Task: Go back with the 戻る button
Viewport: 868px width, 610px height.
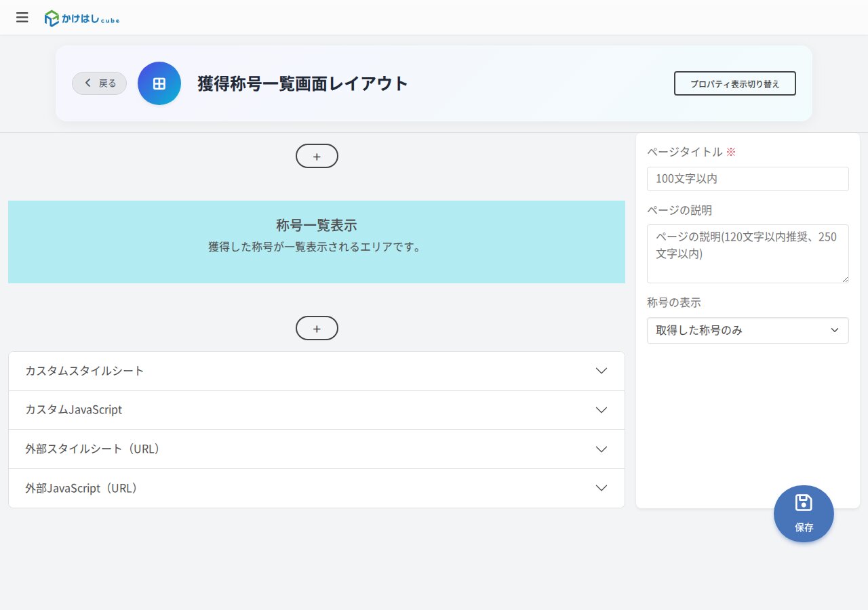Action: (x=99, y=83)
